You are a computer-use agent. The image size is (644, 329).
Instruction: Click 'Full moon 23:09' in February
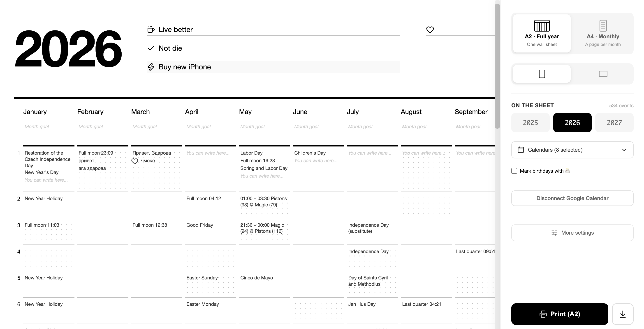coord(96,153)
